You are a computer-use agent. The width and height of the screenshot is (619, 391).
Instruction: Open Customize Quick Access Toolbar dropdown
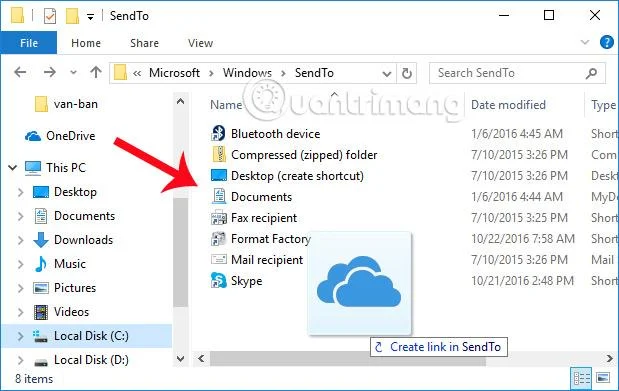pos(90,17)
